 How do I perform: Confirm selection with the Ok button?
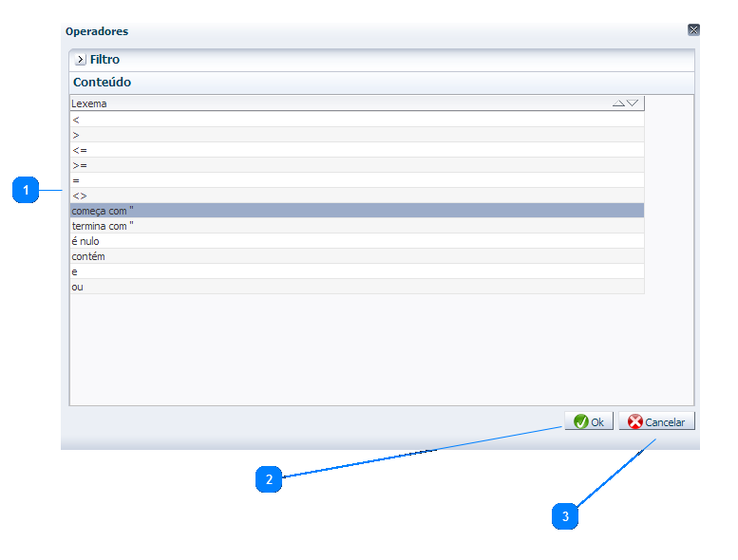tap(589, 422)
